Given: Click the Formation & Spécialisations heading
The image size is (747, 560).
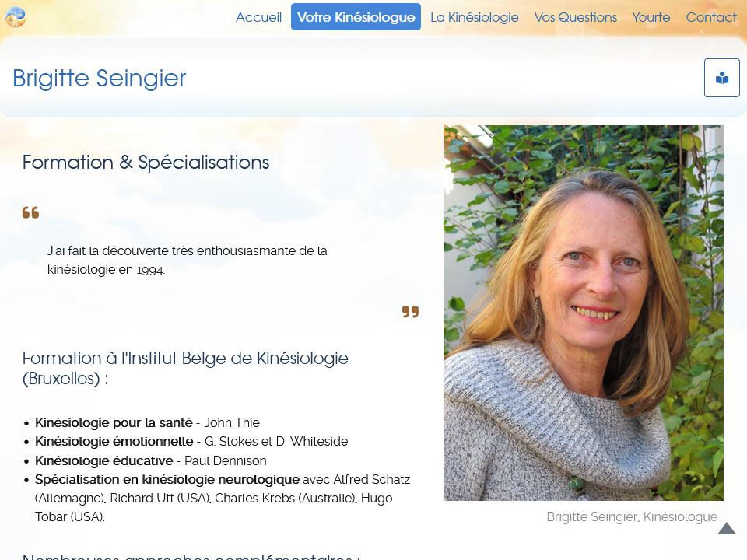Looking at the screenshot, I should click(146, 163).
